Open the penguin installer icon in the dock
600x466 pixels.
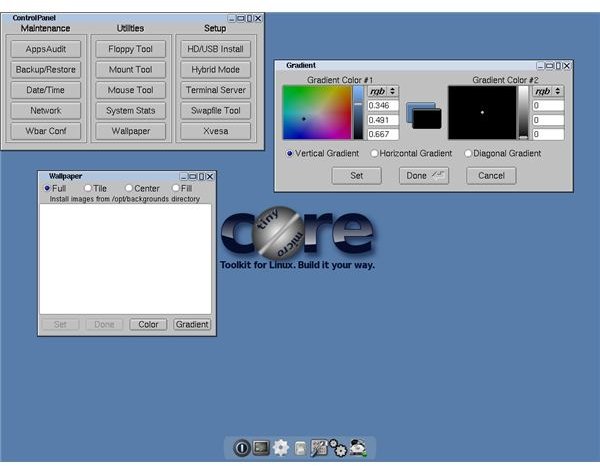(358, 448)
